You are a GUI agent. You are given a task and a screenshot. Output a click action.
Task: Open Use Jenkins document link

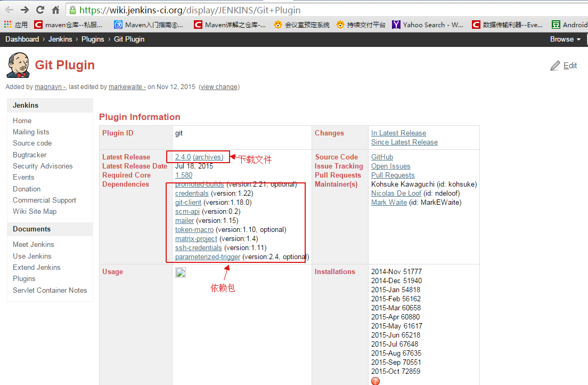pos(32,256)
